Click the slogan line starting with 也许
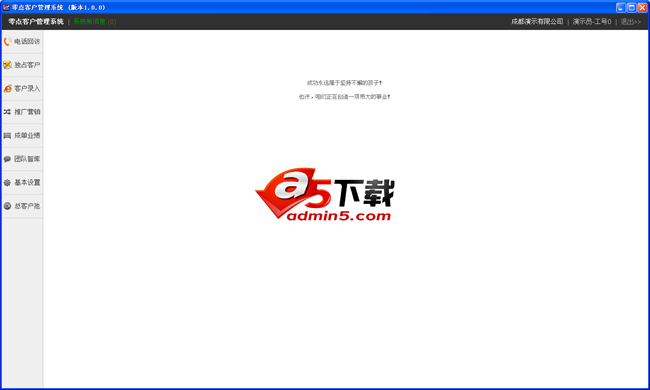Screen dimensions: 650x390 coord(344,97)
